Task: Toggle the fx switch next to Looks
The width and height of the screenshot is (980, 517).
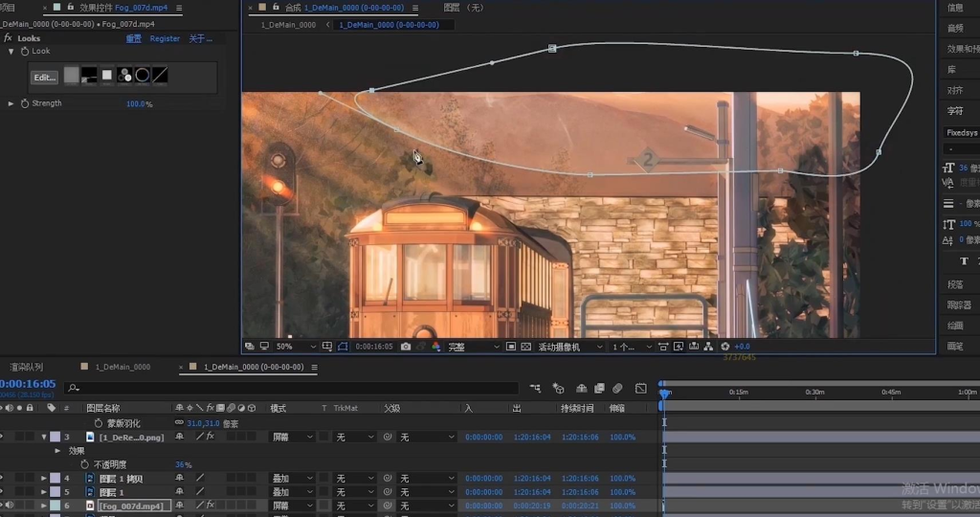Action: [x=8, y=38]
